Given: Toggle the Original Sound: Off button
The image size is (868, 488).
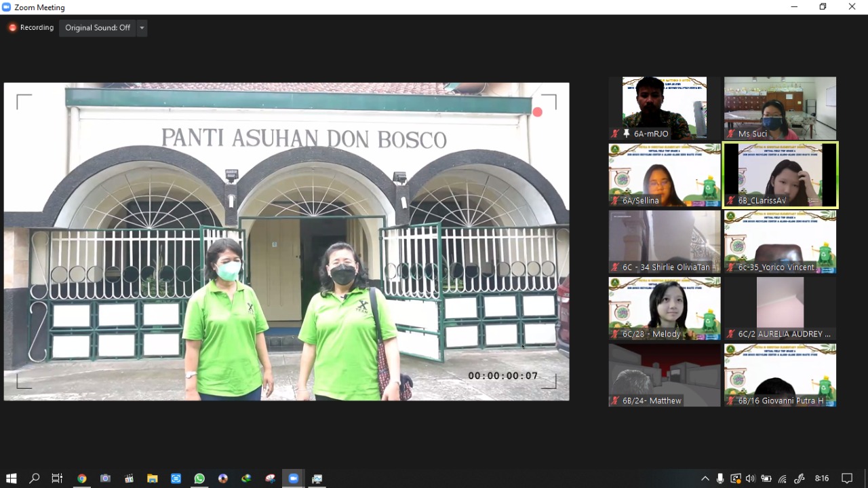Looking at the screenshot, I should click(98, 28).
